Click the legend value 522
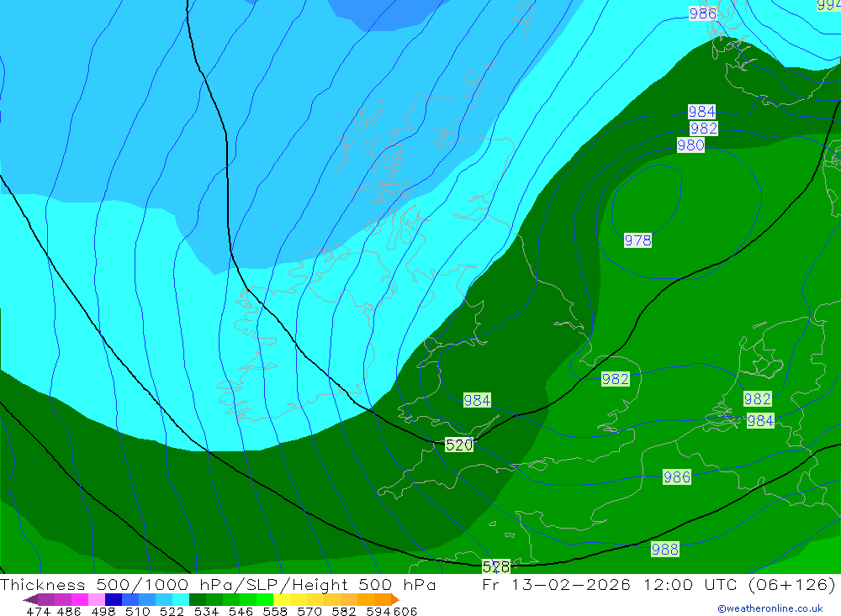Viewport: 841px width, 616px height. tap(172, 612)
